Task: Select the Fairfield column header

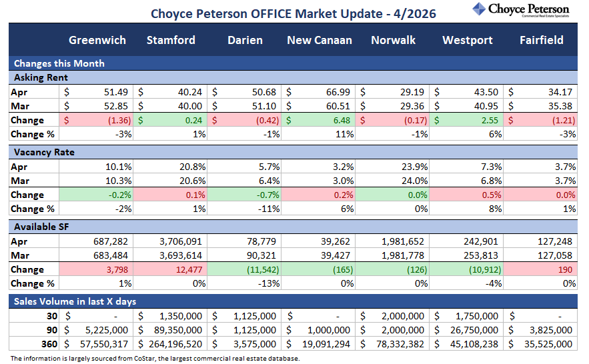Action: [x=541, y=40]
